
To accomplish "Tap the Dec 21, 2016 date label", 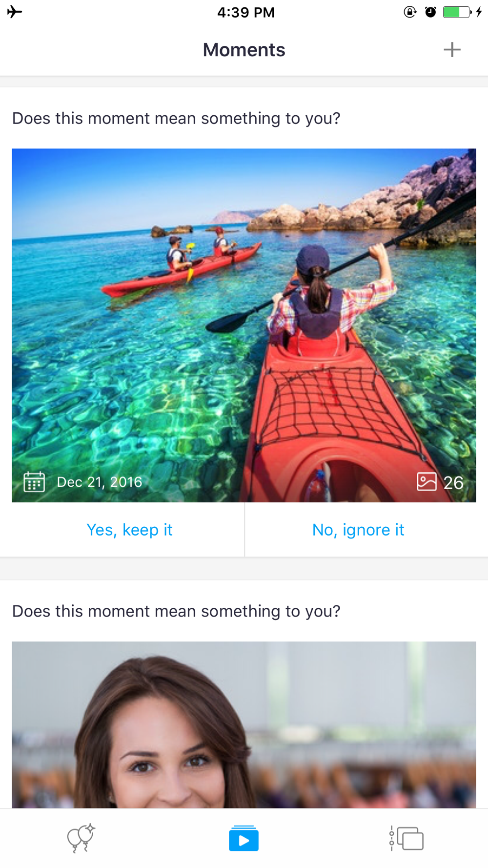I will 100,482.
